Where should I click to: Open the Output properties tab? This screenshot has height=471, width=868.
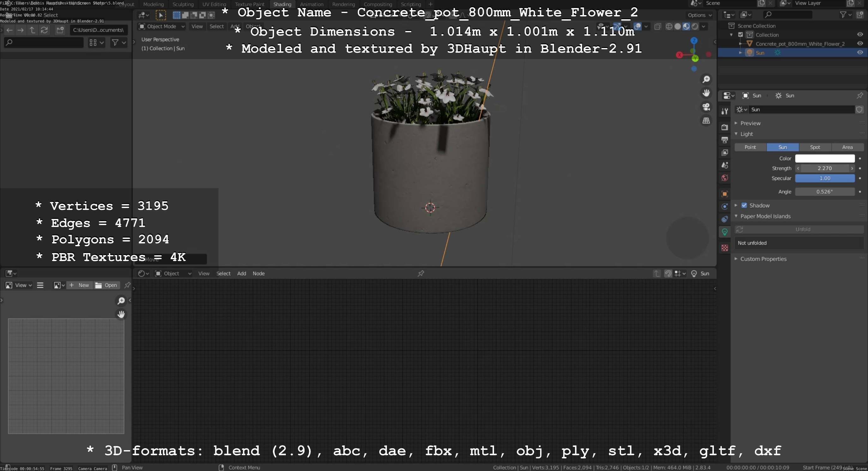point(725,140)
